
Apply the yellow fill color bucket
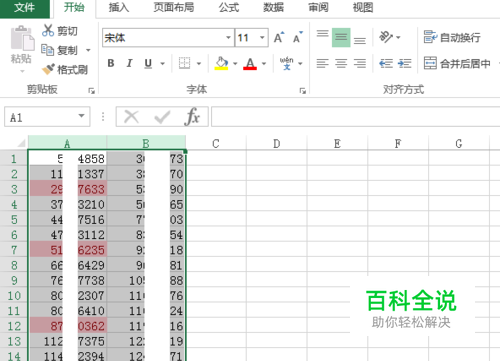coord(221,63)
